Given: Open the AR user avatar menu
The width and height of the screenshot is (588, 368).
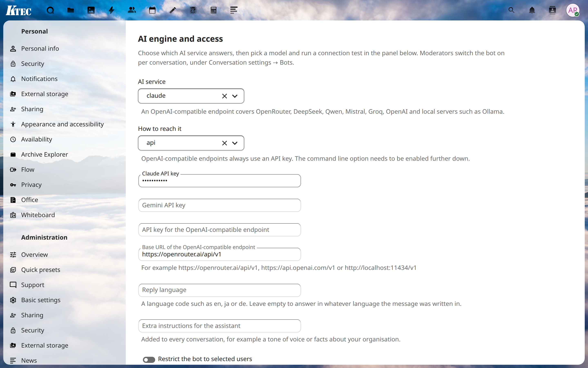Looking at the screenshot, I should [573, 10].
